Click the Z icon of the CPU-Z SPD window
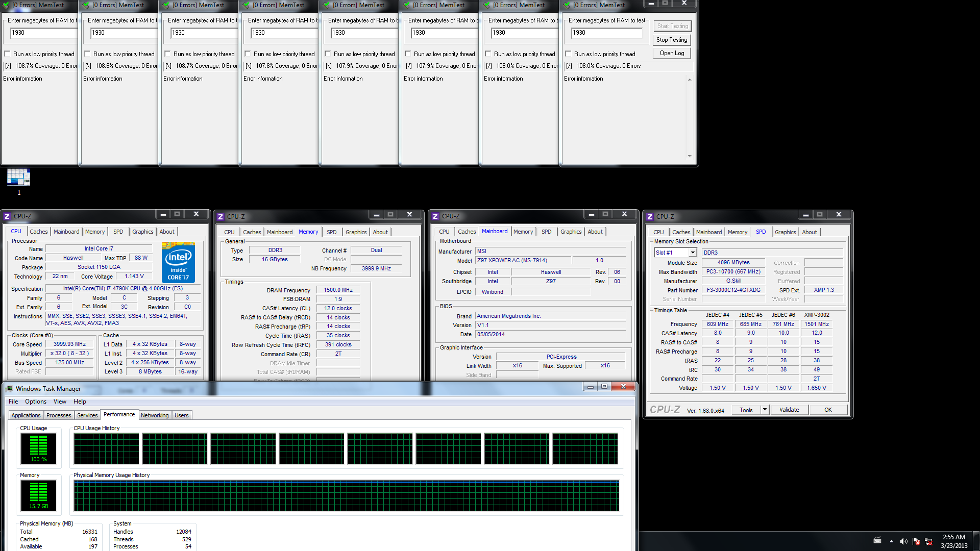Image resolution: width=980 pixels, height=551 pixels. click(650, 217)
